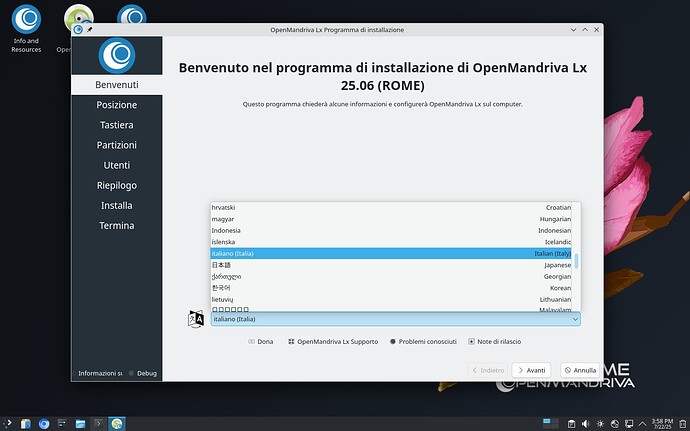Click the OpenMandriva logo in installer sidebar
Viewport: 690px width, 431px height.
click(117, 55)
